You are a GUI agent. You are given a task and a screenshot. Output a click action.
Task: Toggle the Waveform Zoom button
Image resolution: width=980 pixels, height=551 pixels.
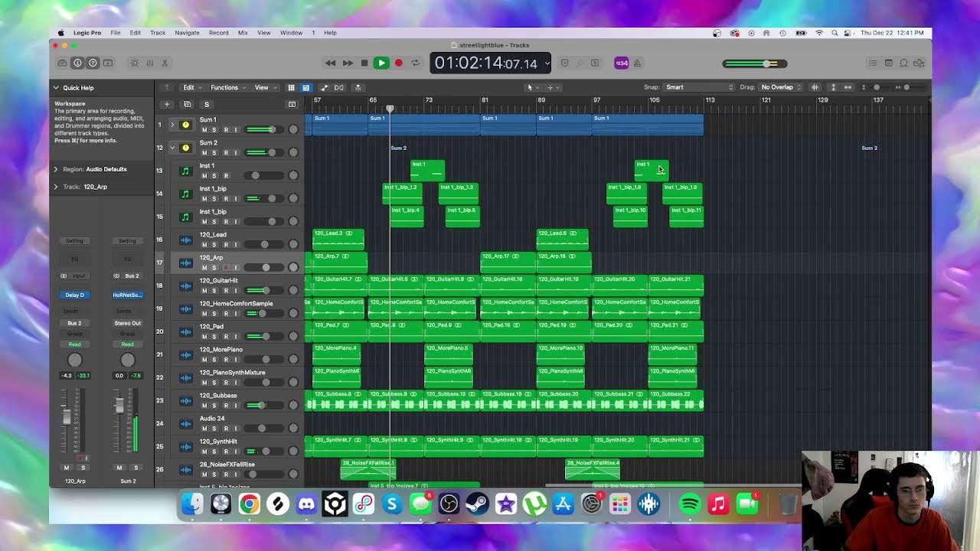click(x=815, y=87)
